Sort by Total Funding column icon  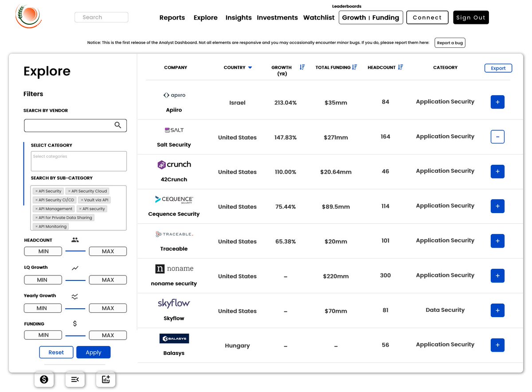point(354,67)
